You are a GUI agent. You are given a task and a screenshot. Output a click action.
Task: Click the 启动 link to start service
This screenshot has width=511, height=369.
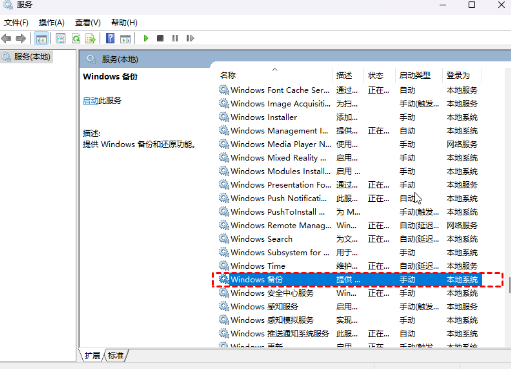(x=91, y=101)
